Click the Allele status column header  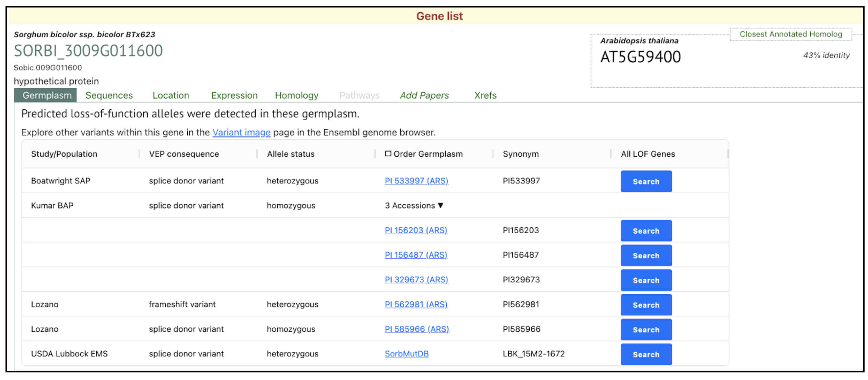coord(291,154)
